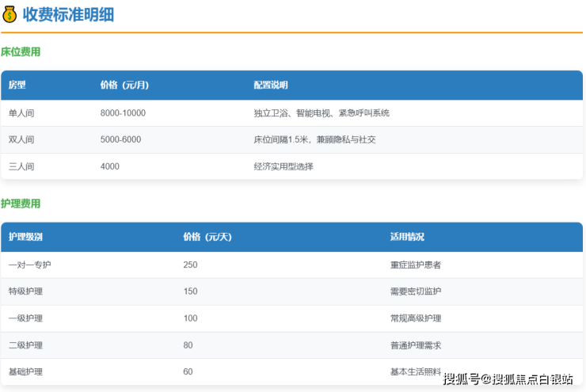Image resolution: width=586 pixels, height=392 pixels.
Task: Click the 房型 column header
Action: (x=17, y=86)
